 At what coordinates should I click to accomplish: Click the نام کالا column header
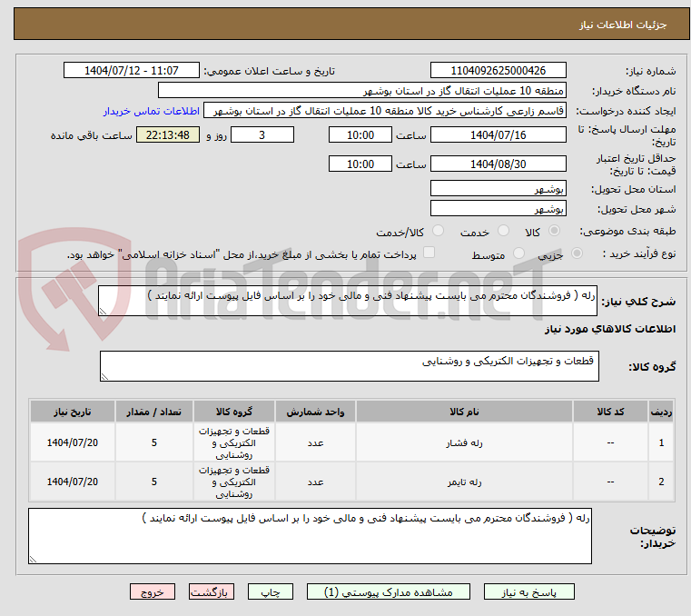(464, 412)
